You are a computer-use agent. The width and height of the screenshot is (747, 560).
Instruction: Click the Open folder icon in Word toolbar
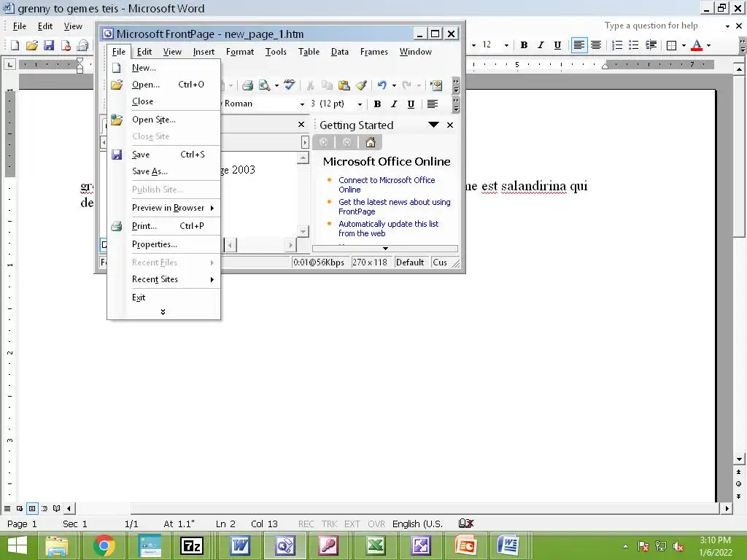[x=32, y=45]
